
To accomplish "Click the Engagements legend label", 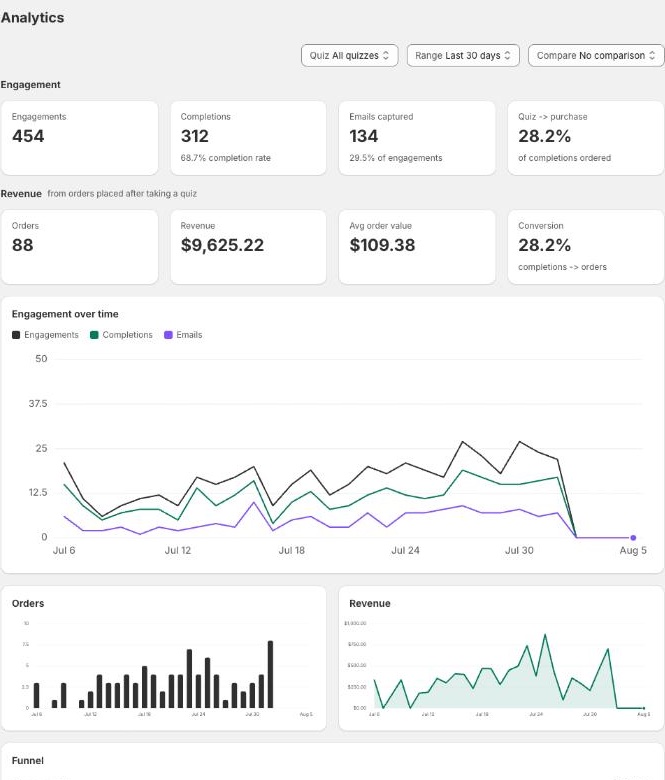I will tap(51, 335).
